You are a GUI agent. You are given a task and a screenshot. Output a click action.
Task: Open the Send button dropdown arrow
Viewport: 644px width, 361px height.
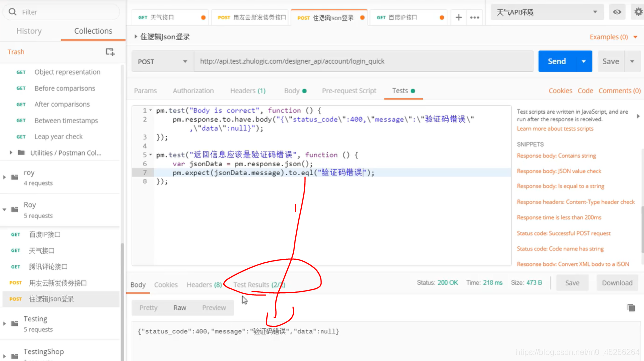583,61
